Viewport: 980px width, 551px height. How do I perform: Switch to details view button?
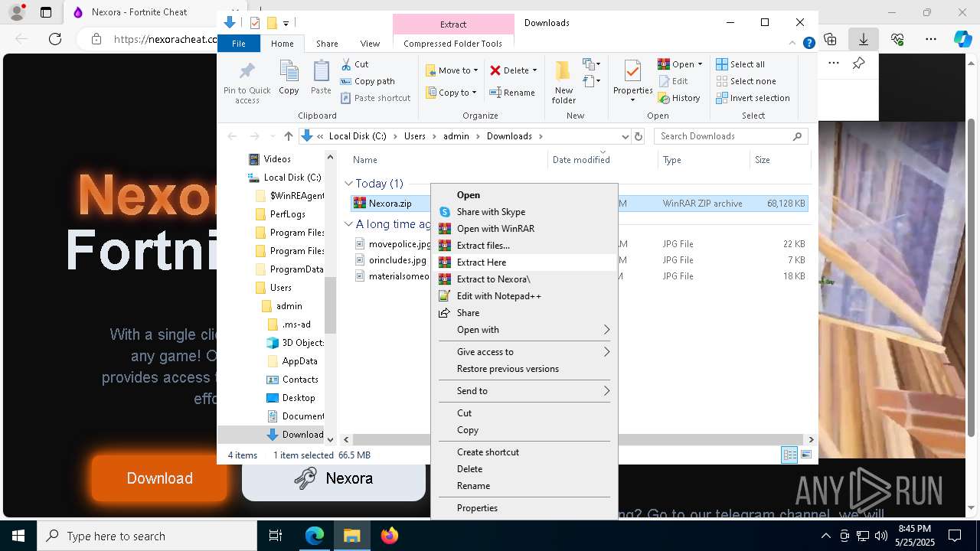coord(789,455)
